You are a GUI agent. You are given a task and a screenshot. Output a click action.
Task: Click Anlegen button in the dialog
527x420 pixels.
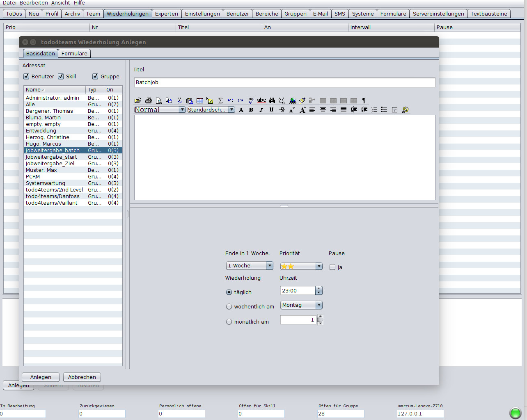click(x=41, y=377)
